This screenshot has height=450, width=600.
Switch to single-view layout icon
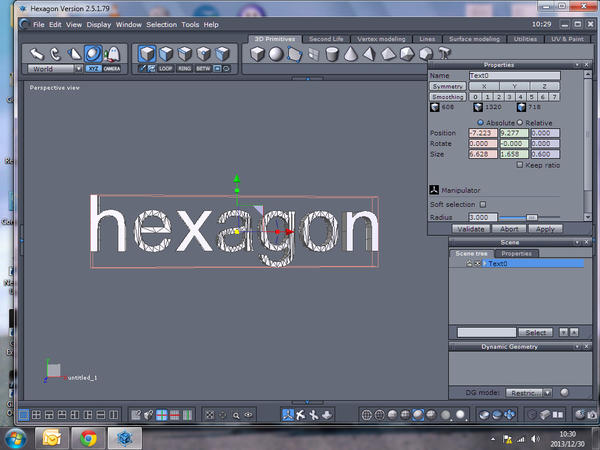coord(24,415)
